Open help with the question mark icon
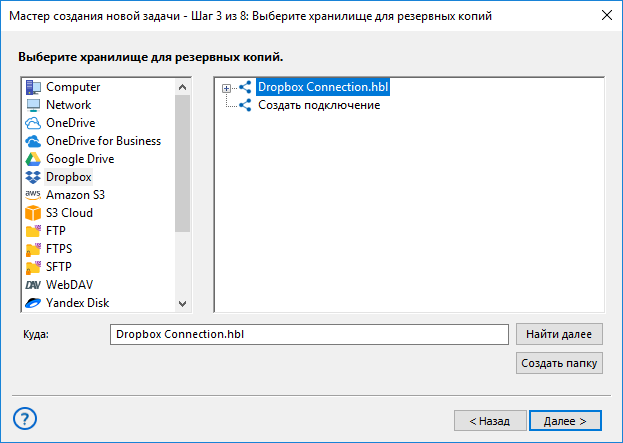The image size is (623, 443). [x=25, y=419]
